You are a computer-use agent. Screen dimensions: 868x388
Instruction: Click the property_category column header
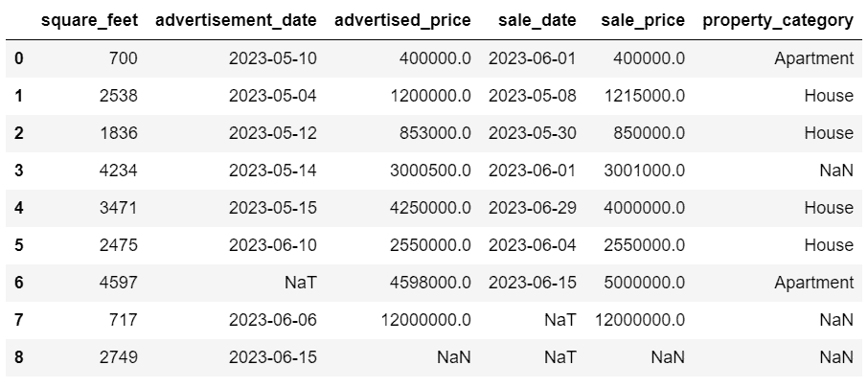[x=777, y=19]
